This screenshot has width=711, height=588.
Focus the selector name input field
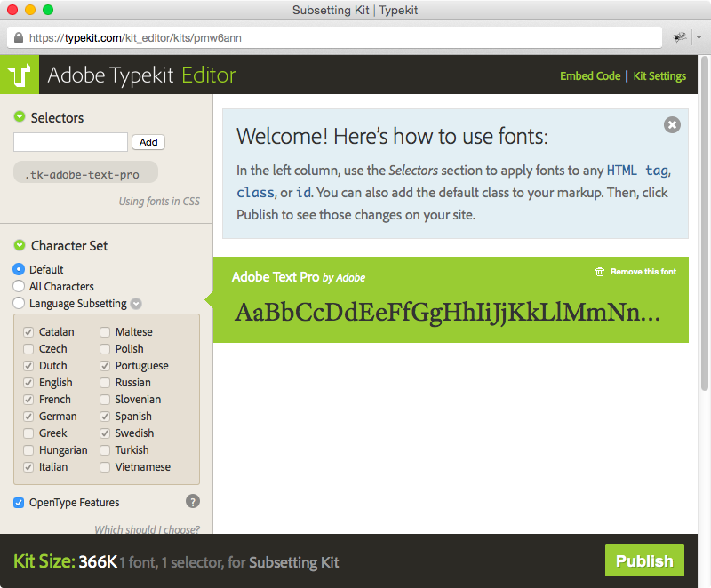coord(71,142)
